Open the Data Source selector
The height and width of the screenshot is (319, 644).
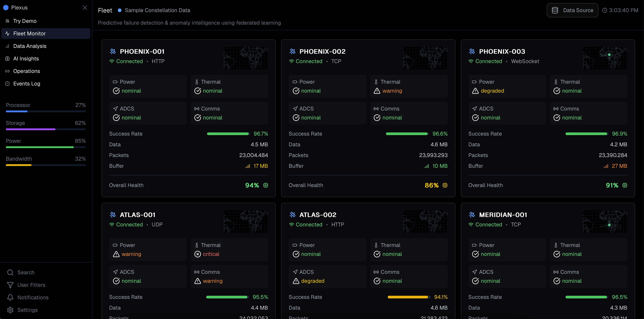572,10
